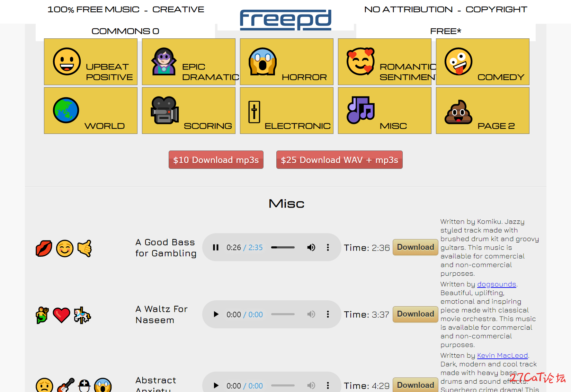Click the 'Misc' section heading
The width and height of the screenshot is (571, 392).
tap(286, 203)
